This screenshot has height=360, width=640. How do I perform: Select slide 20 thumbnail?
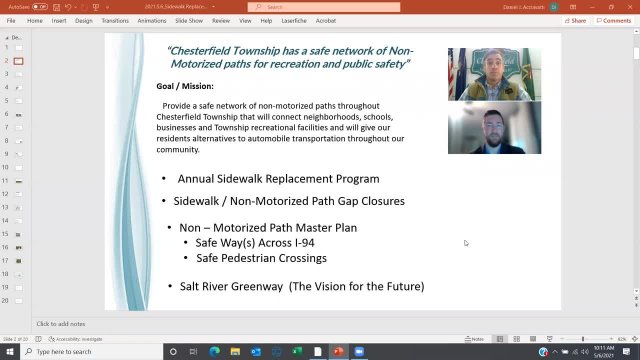[19, 301]
